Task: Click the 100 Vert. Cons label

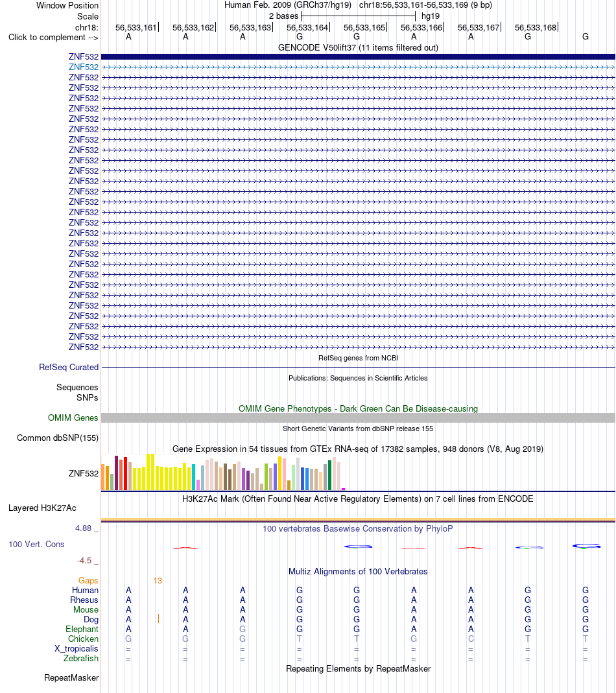Action: (x=36, y=545)
